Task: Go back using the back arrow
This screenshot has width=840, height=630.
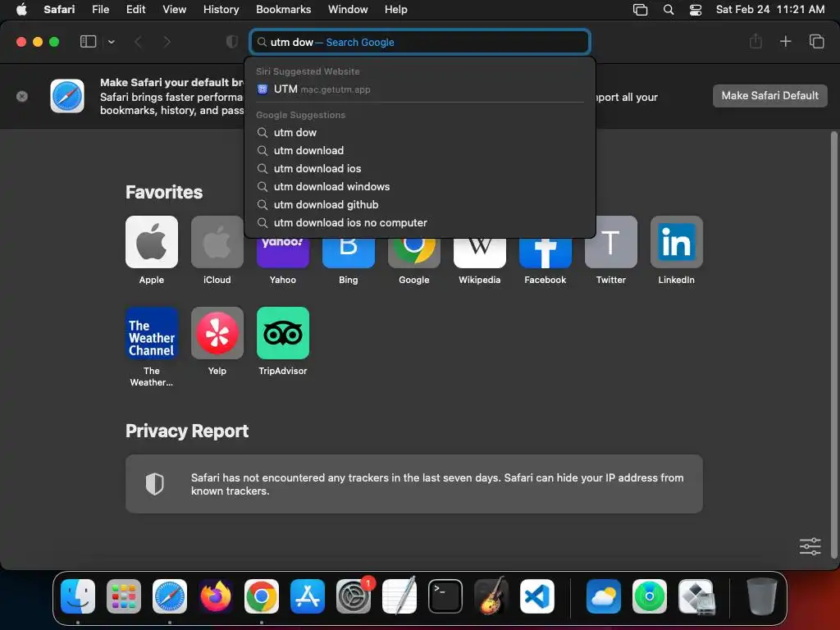Action: click(138, 41)
